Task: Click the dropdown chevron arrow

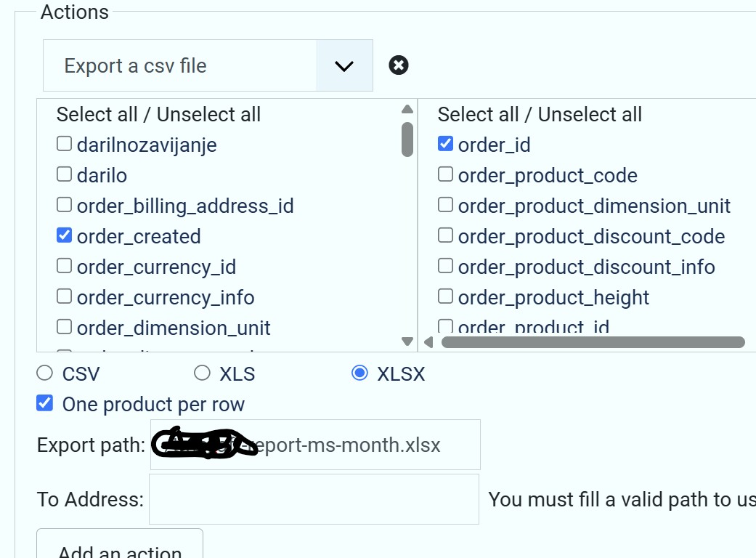Action: [x=344, y=65]
